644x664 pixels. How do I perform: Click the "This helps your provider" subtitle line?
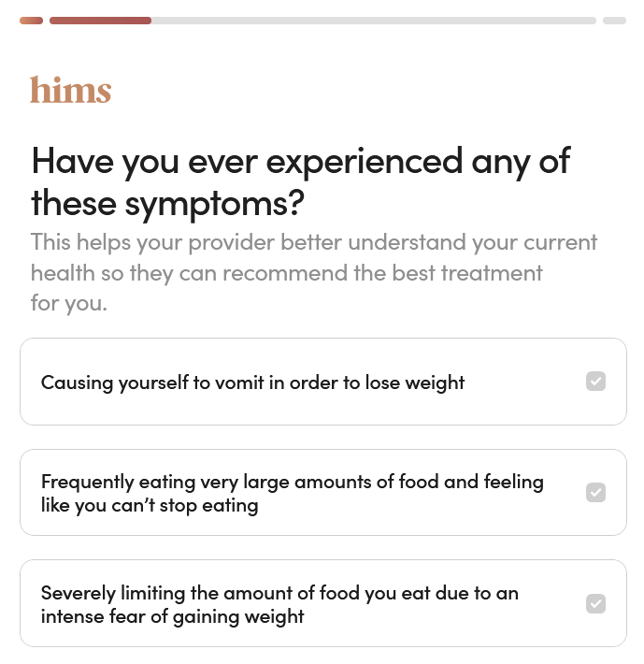pyautogui.click(x=313, y=242)
